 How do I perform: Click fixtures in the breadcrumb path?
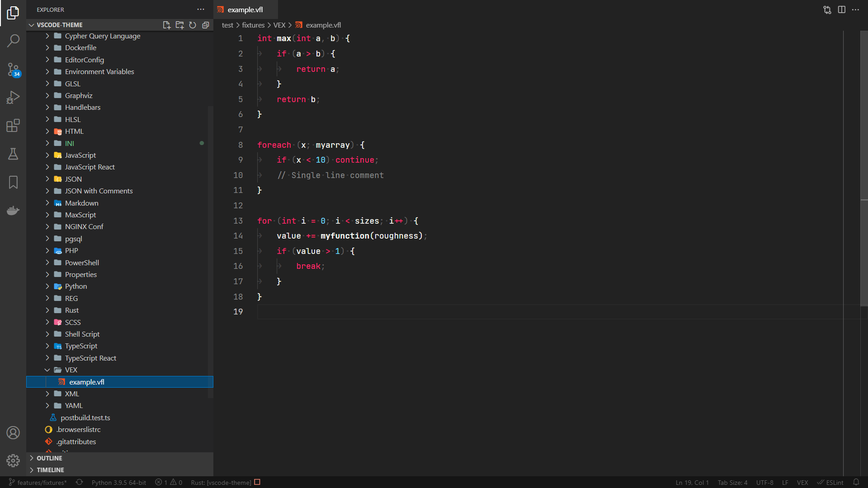[253, 25]
